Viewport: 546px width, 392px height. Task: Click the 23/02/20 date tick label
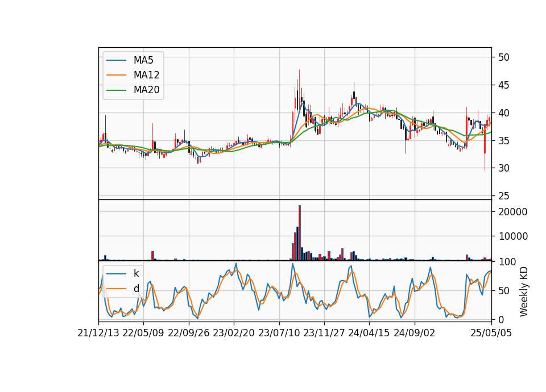[x=234, y=333]
